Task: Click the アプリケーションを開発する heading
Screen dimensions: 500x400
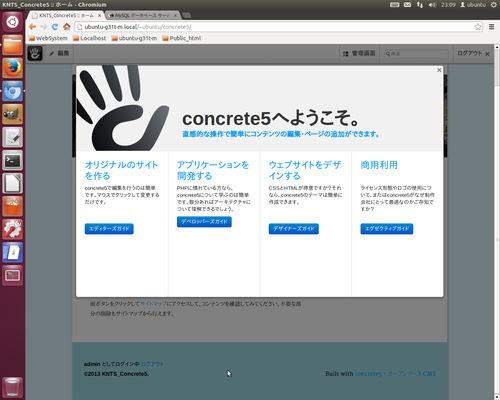Action: tap(213, 170)
